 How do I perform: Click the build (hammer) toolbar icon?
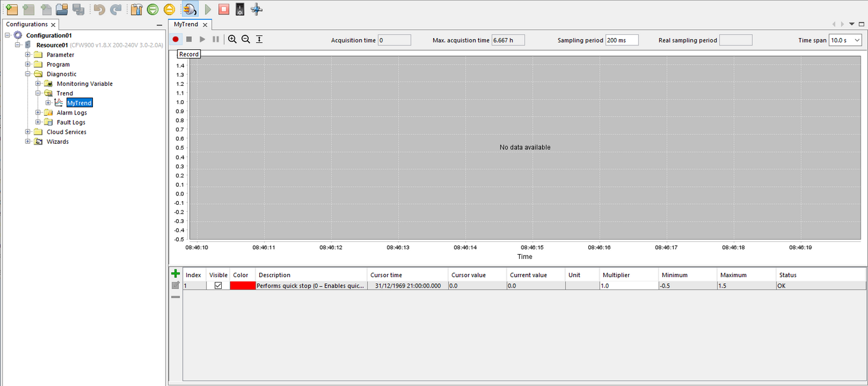[x=135, y=9]
